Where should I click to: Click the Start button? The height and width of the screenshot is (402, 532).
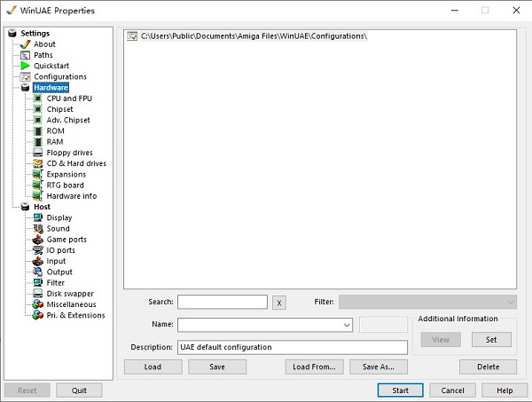(400, 390)
